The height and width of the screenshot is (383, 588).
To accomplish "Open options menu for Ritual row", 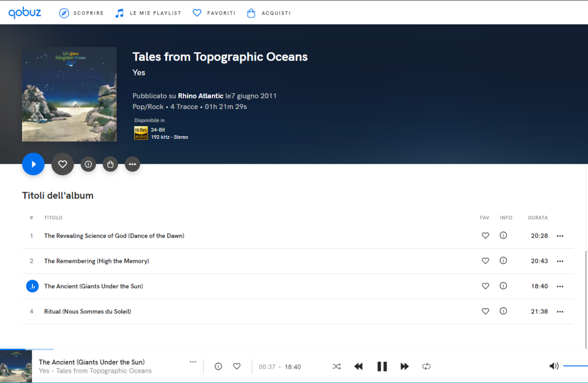I will (x=560, y=312).
